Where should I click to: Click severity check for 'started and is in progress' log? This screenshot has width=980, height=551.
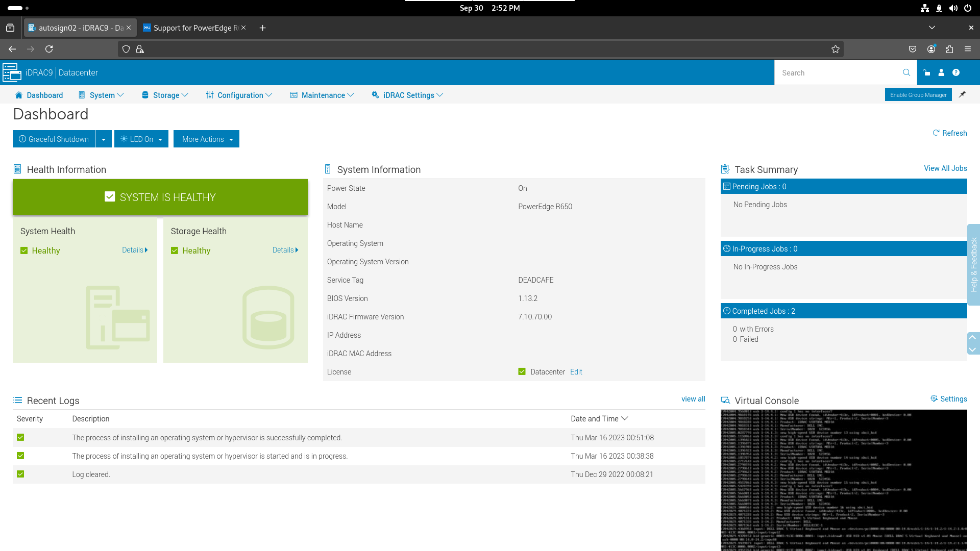pos(20,456)
